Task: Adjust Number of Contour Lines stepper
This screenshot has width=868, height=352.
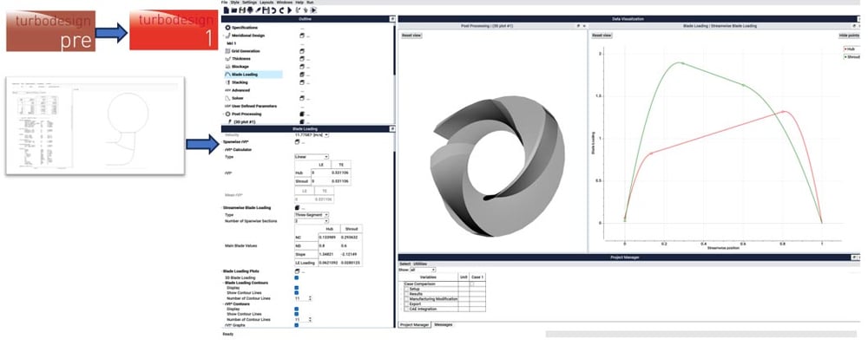Action: point(311,298)
